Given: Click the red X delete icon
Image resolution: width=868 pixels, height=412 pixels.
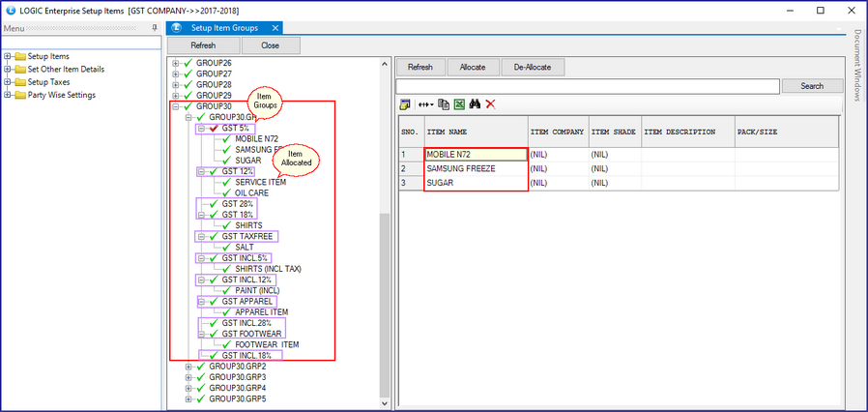Looking at the screenshot, I should 490,104.
